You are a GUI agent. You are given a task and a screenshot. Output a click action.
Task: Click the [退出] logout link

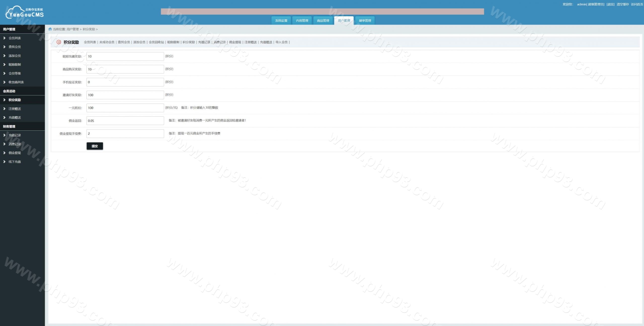coord(610,4)
